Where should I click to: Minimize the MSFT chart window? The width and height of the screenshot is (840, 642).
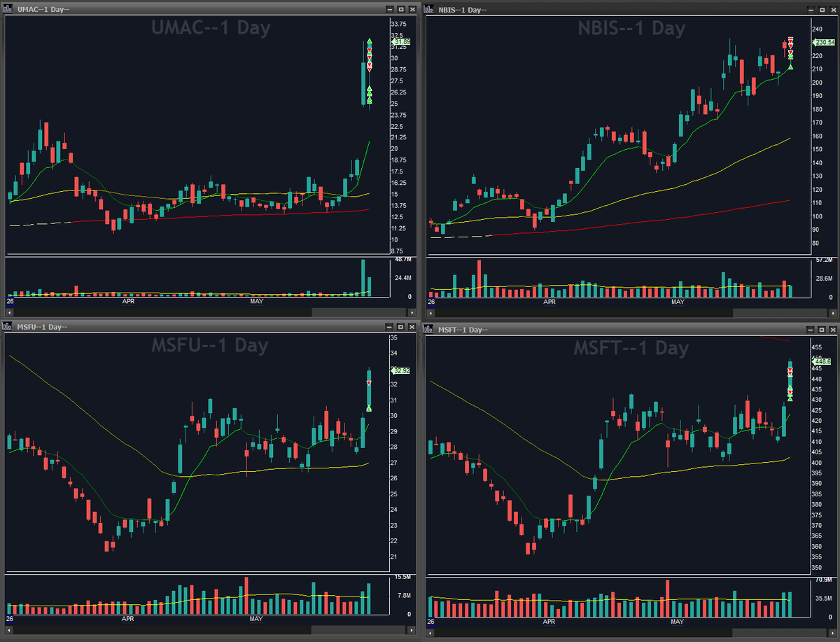pyautogui.click(x=811, y=329)
